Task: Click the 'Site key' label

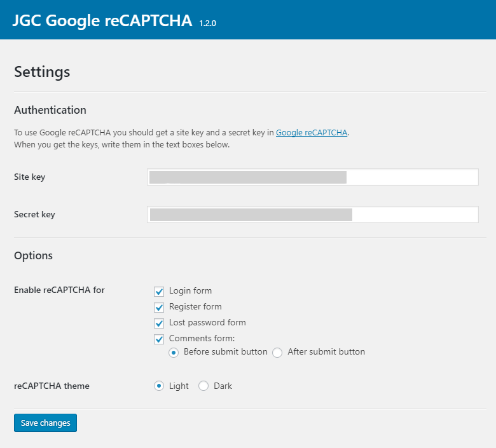Action: pyautogui.click(x=29, y=177)
